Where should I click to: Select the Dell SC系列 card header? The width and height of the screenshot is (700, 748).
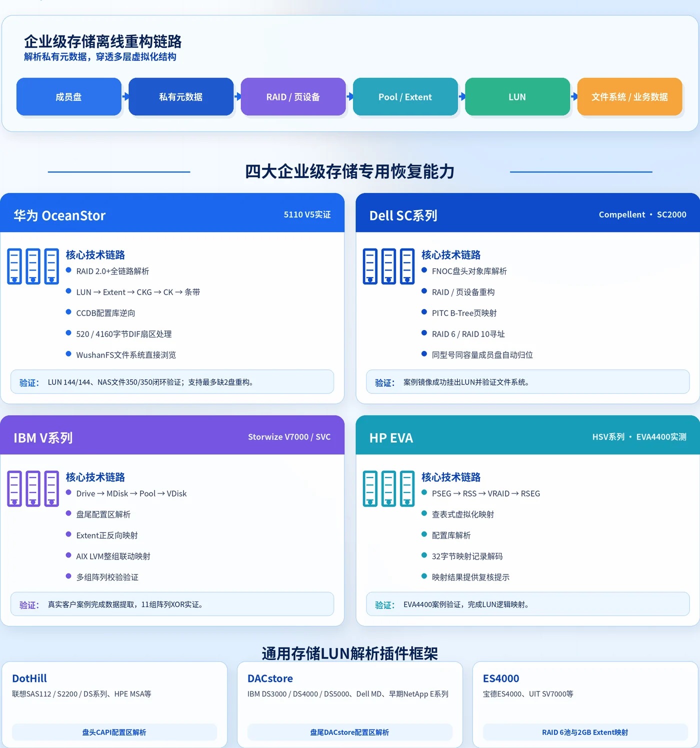coord(527,213)
